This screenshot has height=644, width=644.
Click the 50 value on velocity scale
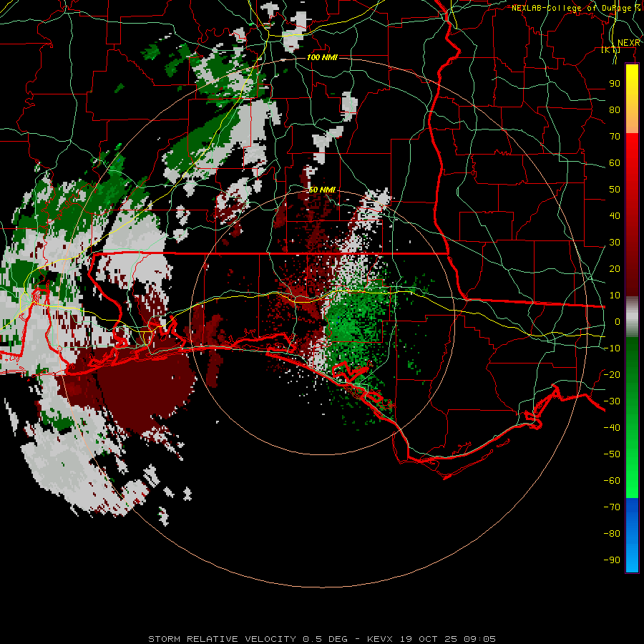(615, 190)
